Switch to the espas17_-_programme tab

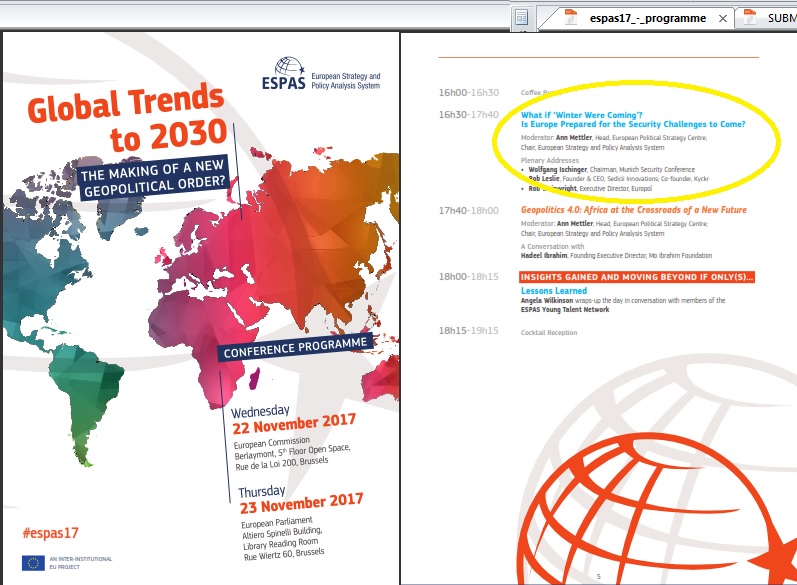647,18
